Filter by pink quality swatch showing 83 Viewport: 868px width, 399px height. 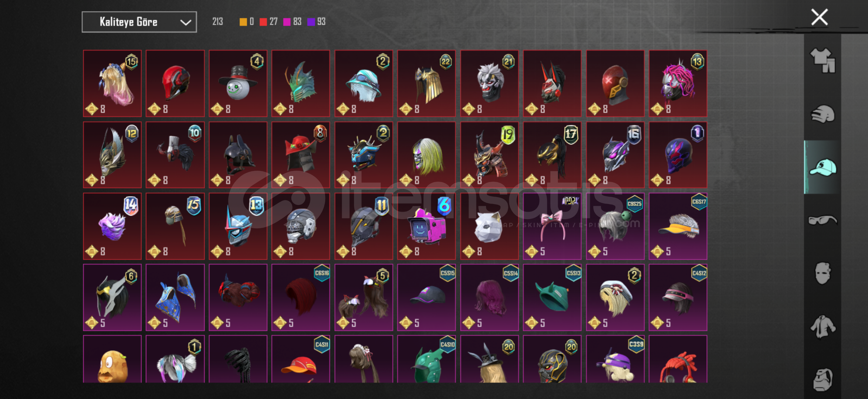pos(292,22)
